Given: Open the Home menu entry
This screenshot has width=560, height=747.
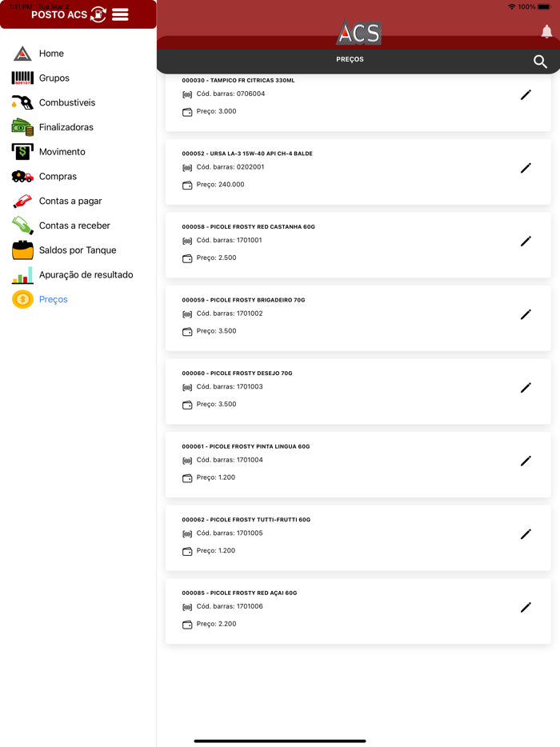Looking at the screenshot, I should 50,53.
